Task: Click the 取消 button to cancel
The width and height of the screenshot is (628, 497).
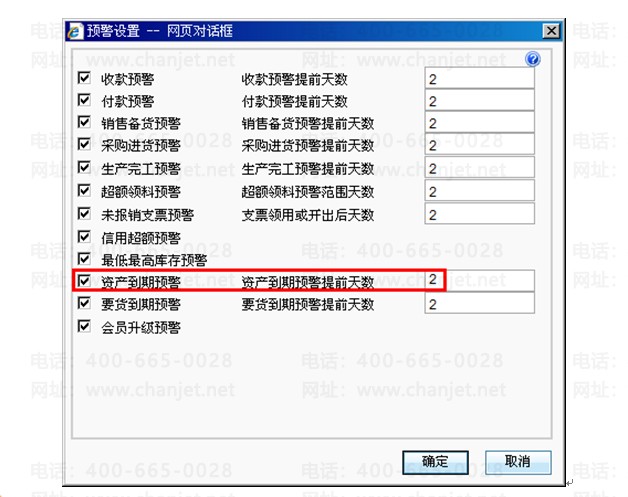Action: 518,463
